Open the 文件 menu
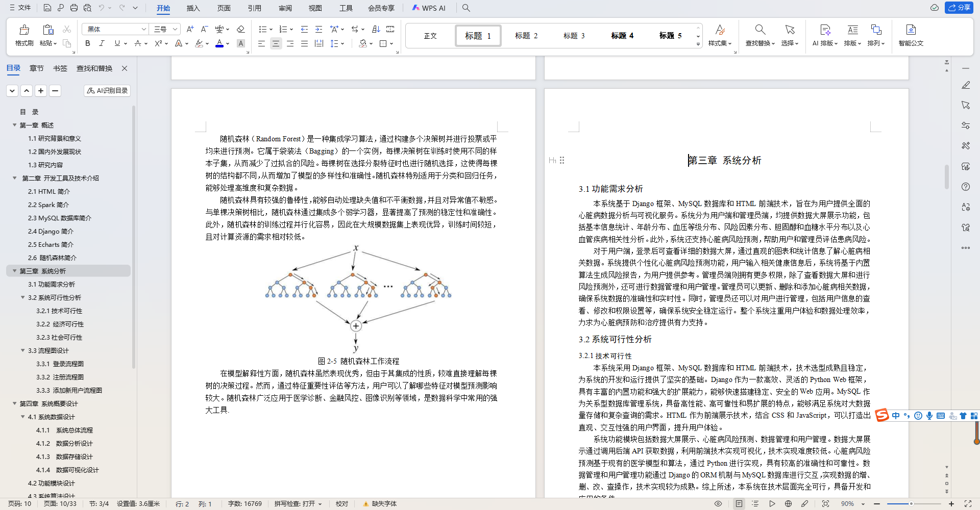 point(20,8)
